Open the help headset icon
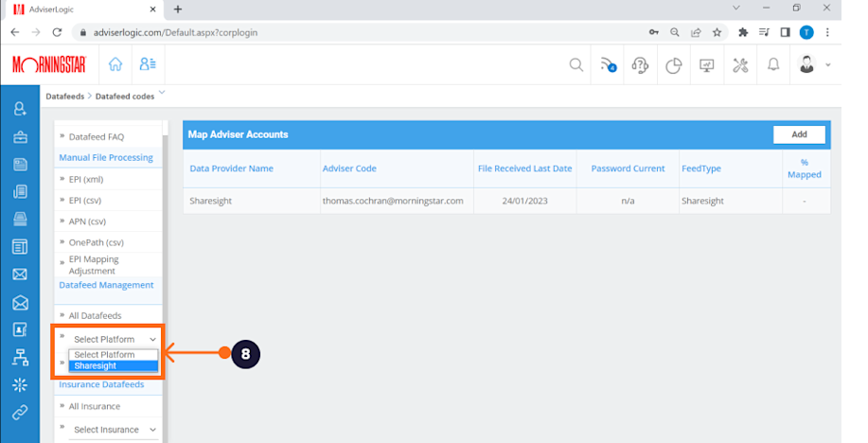The width and height of the screenshot is (868, 443). 640,65
